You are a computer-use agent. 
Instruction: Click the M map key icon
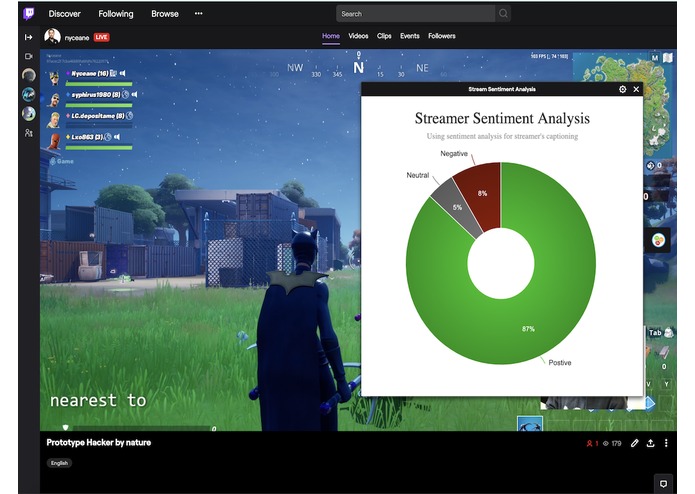click(655, 58)
